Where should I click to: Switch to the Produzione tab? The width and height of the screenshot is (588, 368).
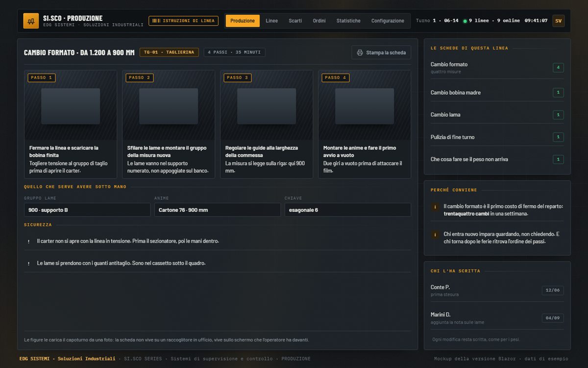pyautogui.click(x=243, y=21)
